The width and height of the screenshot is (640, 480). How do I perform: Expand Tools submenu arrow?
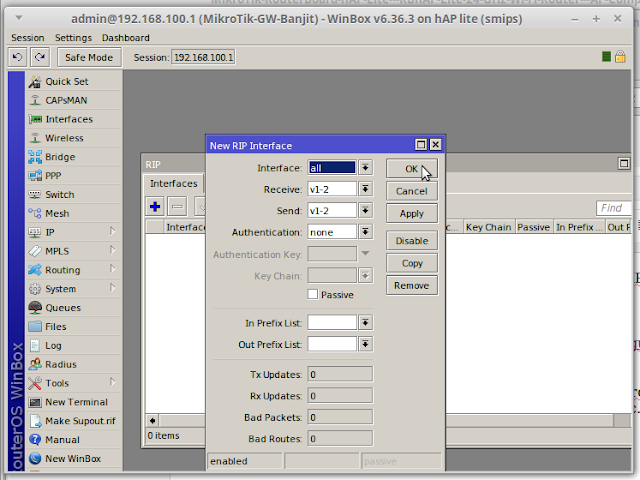click(113, 382)
